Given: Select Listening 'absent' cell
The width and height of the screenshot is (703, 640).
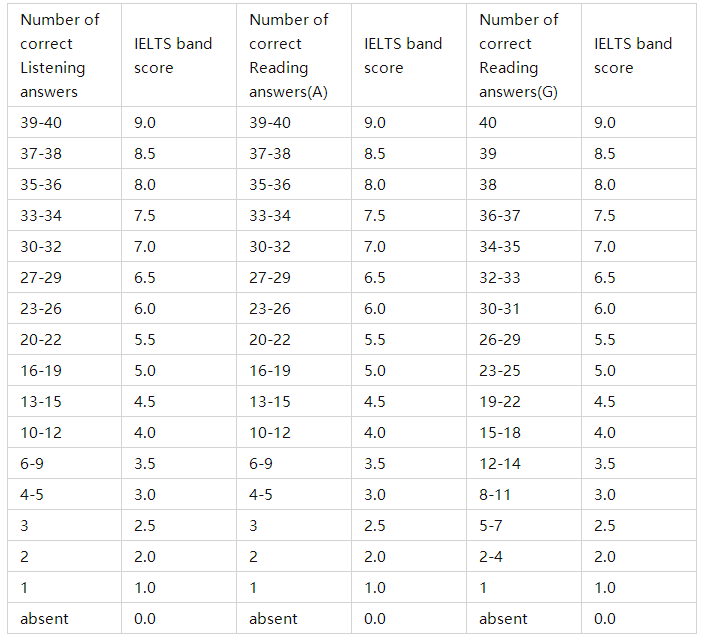Looking at the screenshot, I should (x=65, y=618).
